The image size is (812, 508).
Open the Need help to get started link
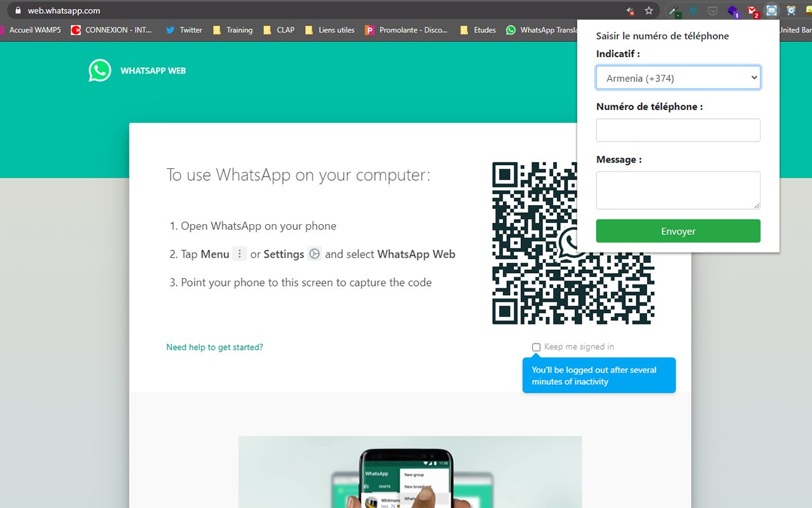(214, 347)
